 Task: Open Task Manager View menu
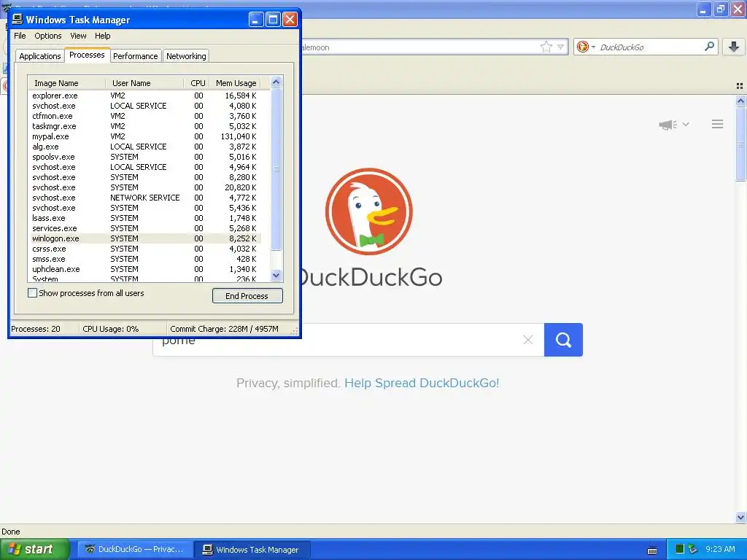tap(78, 36)
